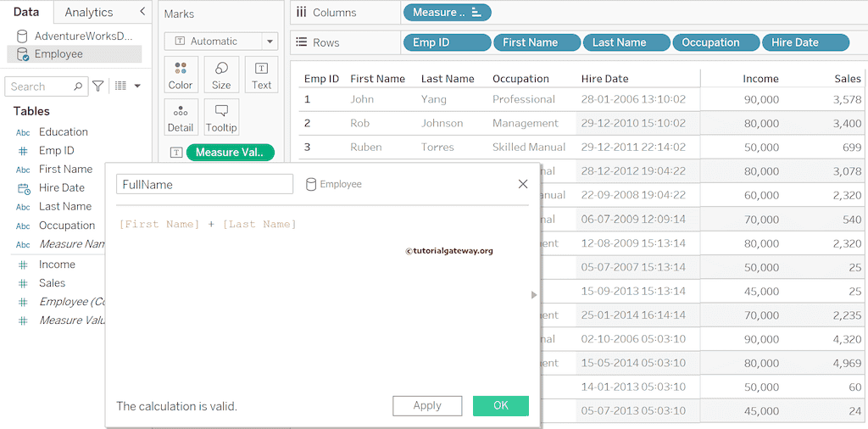Expand the function list arrow in dialog
Screen dimensions: 868x429
[534, 295]
